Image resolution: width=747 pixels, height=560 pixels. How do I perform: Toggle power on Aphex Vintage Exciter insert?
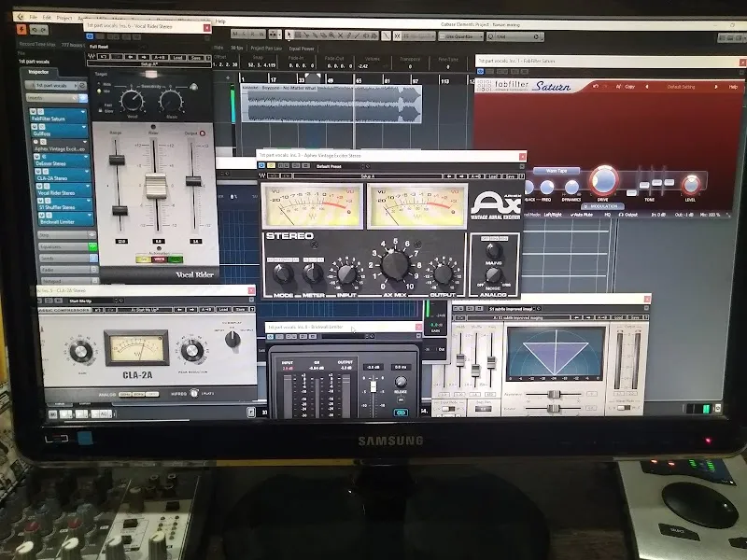pos(35,142)
